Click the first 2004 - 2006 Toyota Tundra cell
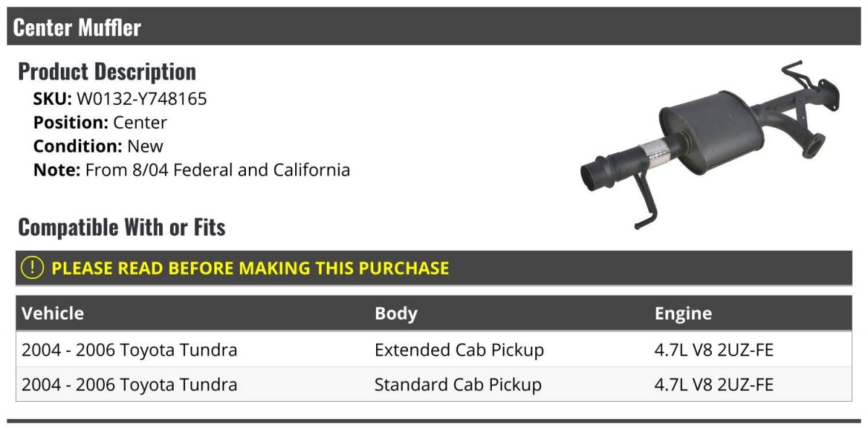 click(x=129, y=350)
